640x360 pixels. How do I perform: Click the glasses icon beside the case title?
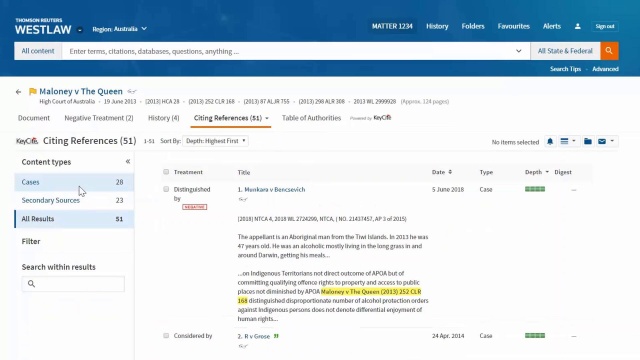click(x=131, y=91)
